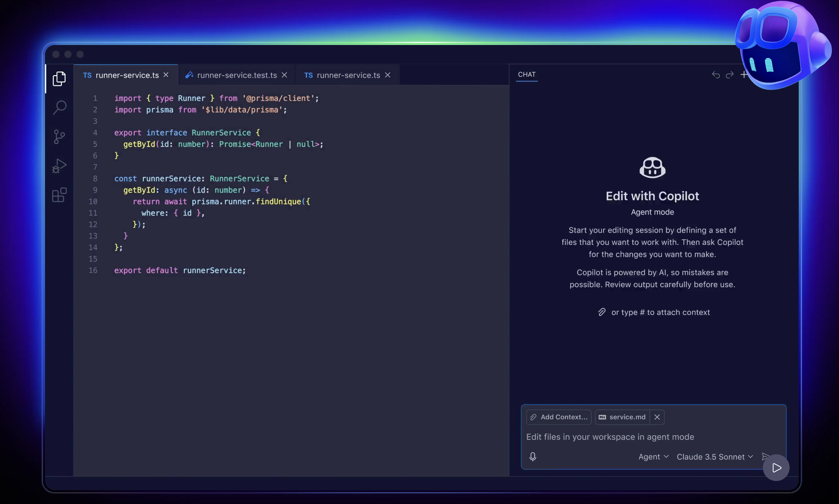Click the send prompt icon
The height and width of the screenshot is (504, 839).
pyautogui.click(x=765, y=456)
